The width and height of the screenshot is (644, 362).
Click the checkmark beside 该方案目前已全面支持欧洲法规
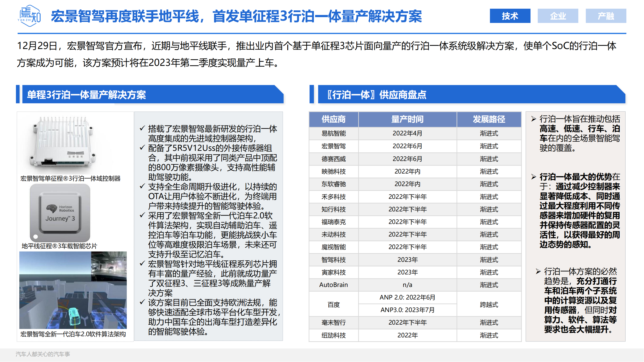tap(142, 302)
